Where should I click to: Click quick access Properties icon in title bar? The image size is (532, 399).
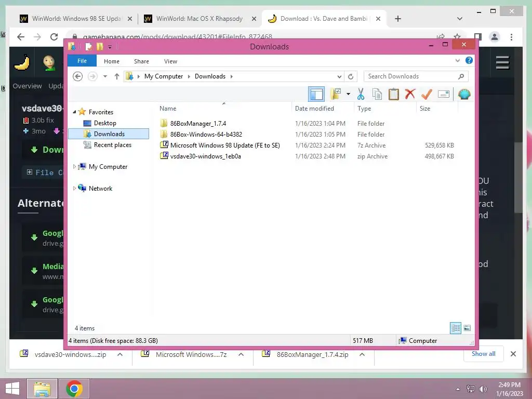pos(88,46)
